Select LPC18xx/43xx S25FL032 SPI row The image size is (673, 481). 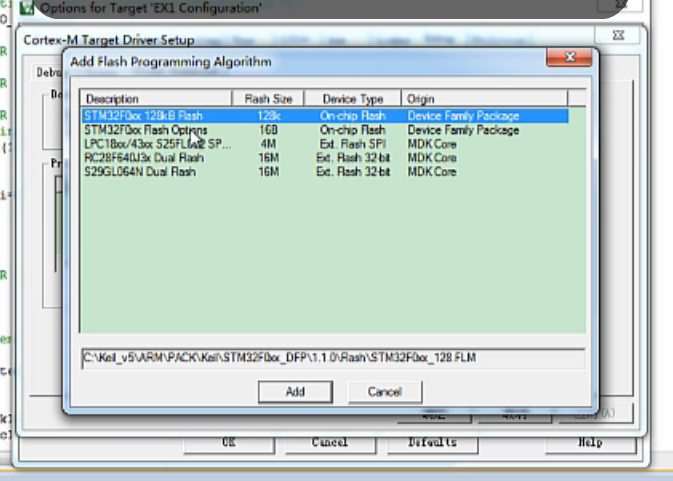point(325,144)
